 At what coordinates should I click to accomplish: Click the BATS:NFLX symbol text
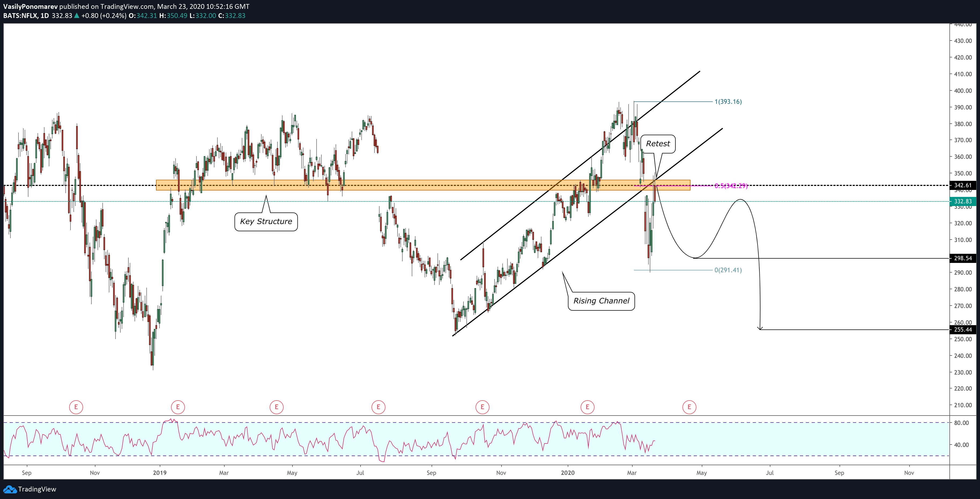pos(20,16)
